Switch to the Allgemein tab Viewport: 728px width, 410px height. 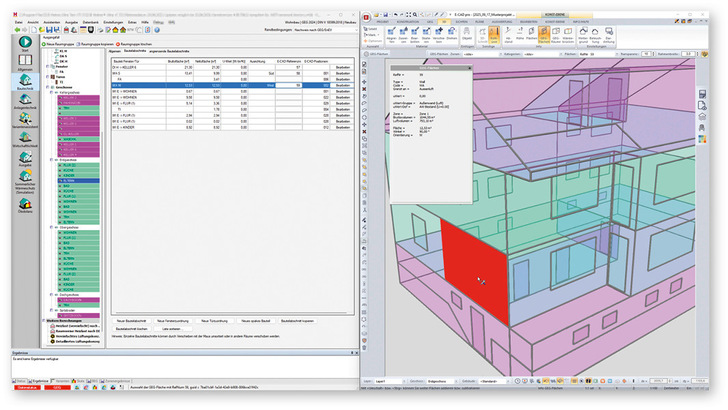pyautogui.click(x=116, y=53)
